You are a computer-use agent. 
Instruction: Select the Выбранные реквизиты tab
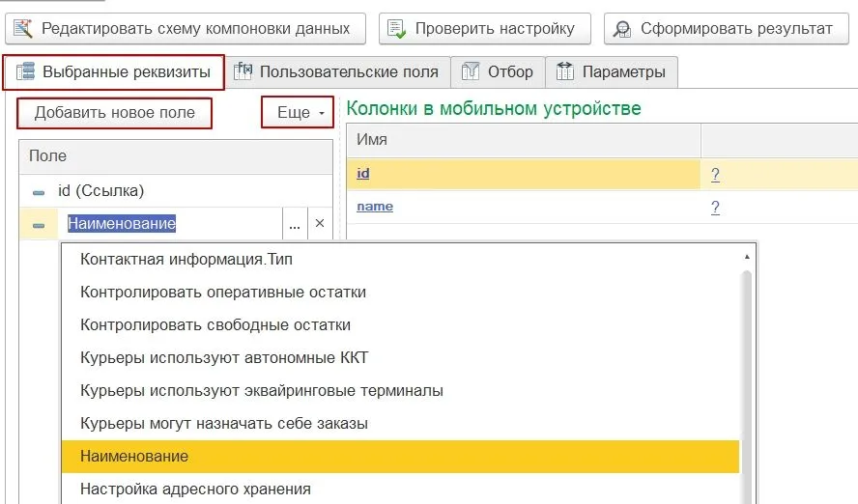click(114, 72)
